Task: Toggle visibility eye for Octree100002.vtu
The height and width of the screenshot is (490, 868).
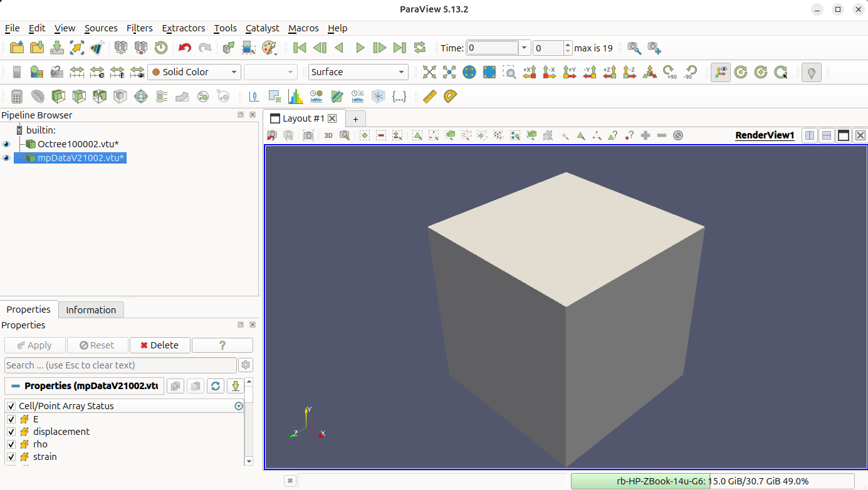Action: [7, 144]
